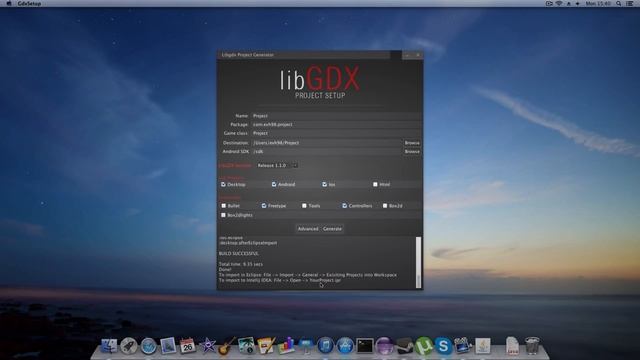The width and height of the screenshot is (640, 360).
Task: Launch iTunes from the dock
Action: 325,346
